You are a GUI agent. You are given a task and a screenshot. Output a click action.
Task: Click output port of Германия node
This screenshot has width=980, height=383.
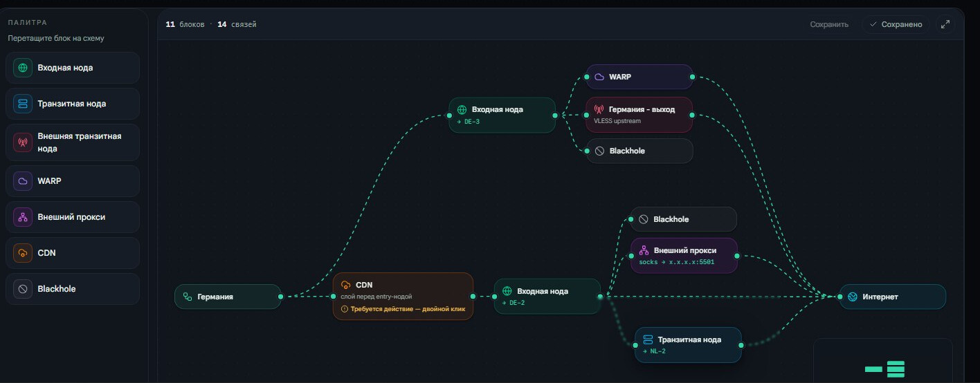pyautogui.click(x=280, y=297)
